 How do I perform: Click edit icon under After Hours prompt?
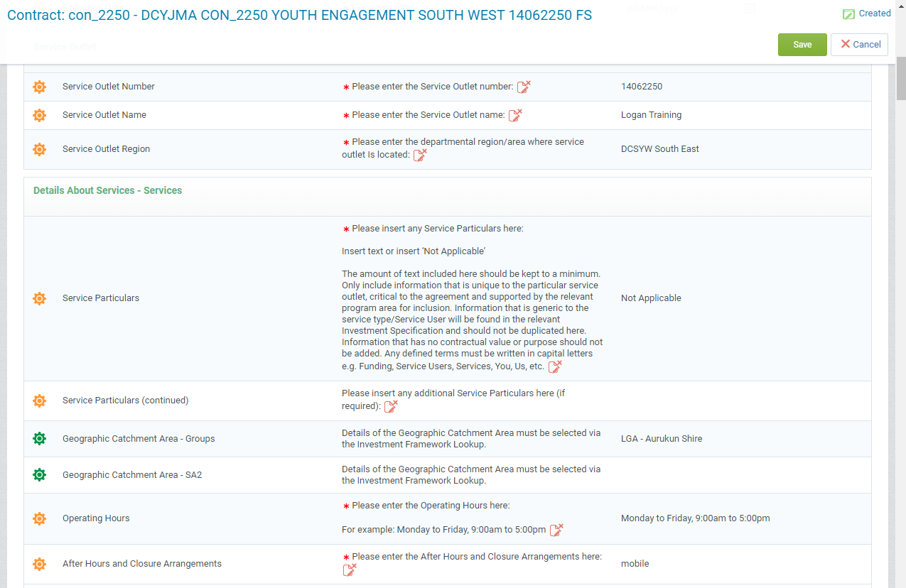[350, 570]
